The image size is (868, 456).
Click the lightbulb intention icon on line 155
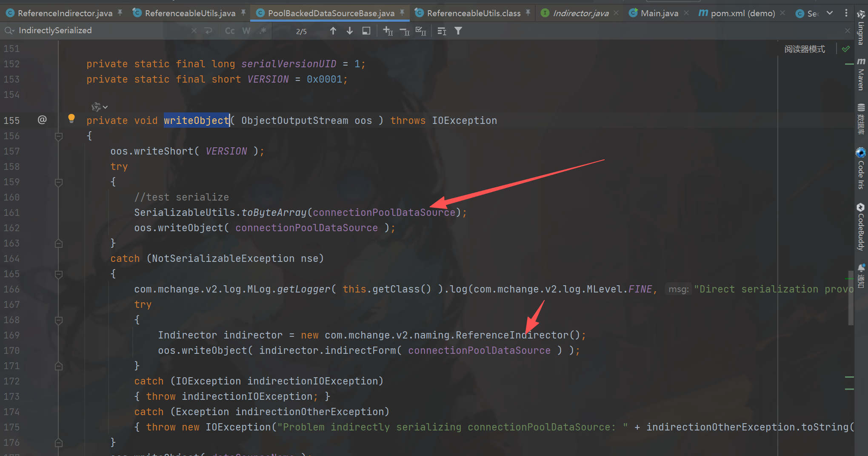[71, 118]
